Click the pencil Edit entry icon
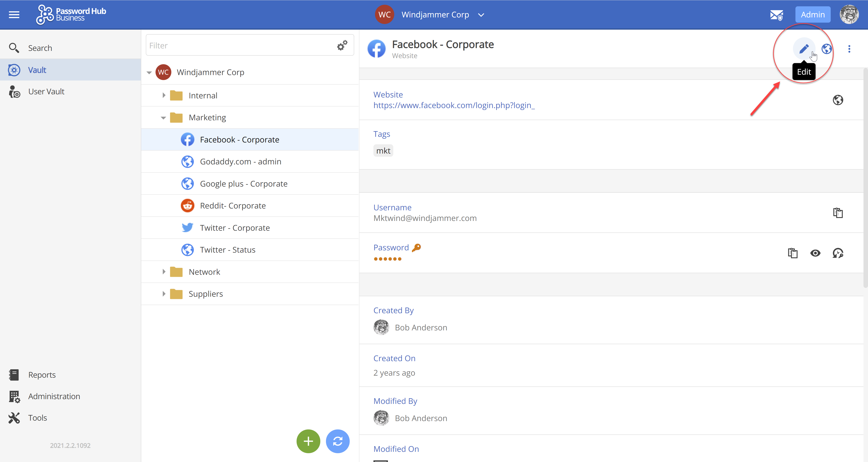This screenshot has width=868, height=462. [x=804, y=49]
